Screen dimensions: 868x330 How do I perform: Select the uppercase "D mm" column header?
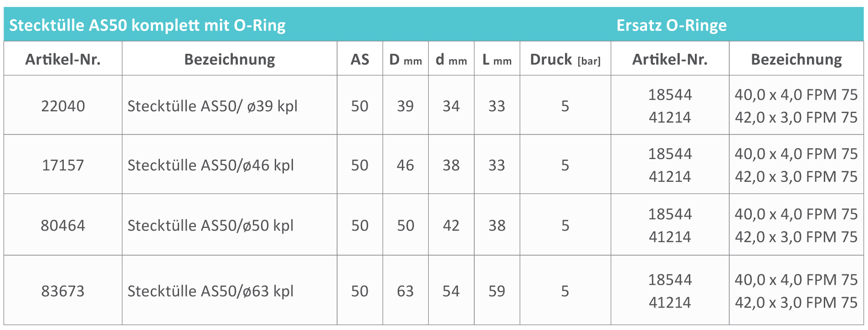pyautogui.click(x=406, y=59)
